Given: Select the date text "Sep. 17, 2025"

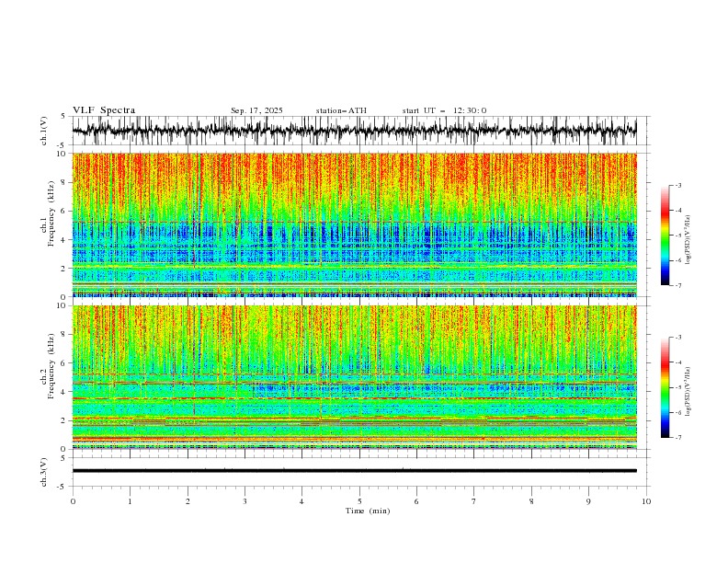Looking at the screenshot, I should (256, 110).
